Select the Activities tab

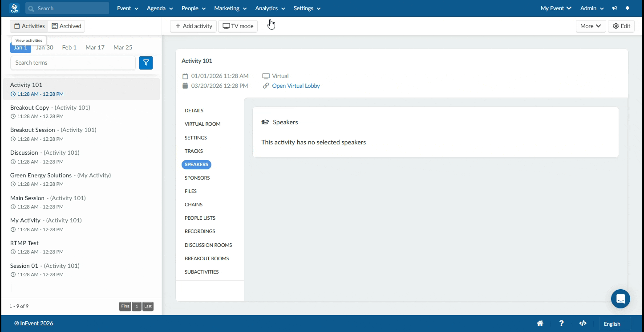pyautogui.click(x=29, y=26)
